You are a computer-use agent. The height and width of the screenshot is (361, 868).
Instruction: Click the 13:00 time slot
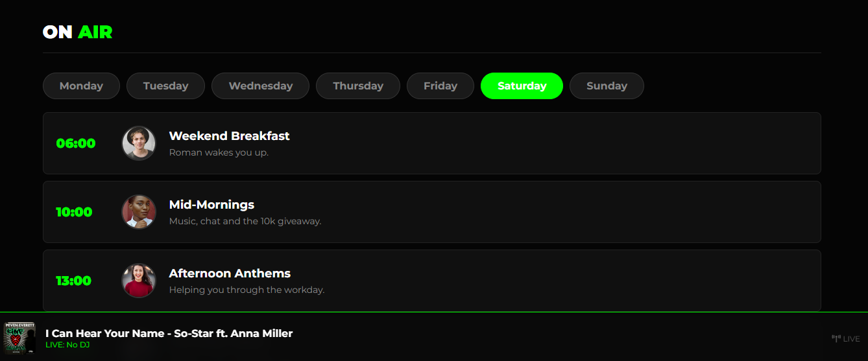tap(73, 281)
